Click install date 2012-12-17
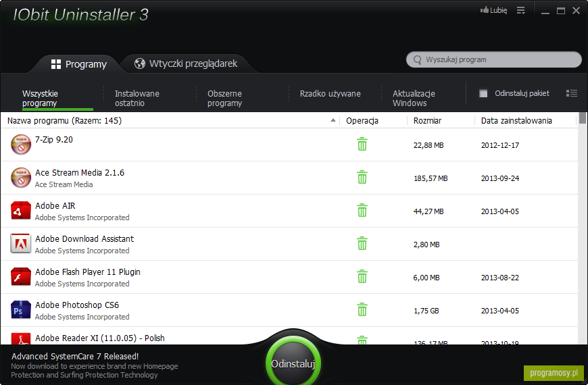 [x=500, y=145]
